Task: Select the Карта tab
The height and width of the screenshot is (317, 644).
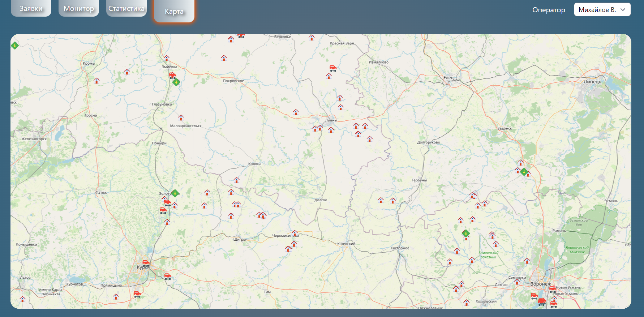Action: click(174, 11)
